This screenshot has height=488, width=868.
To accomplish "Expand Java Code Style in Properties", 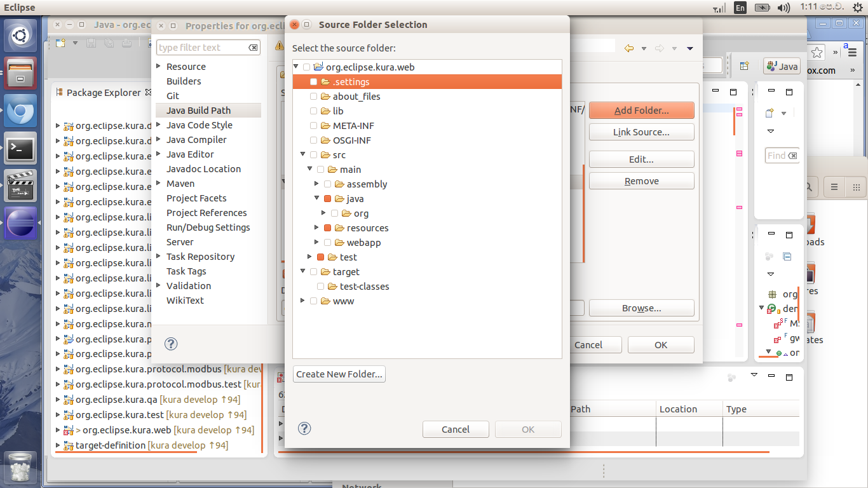I will tap(159, 125).
